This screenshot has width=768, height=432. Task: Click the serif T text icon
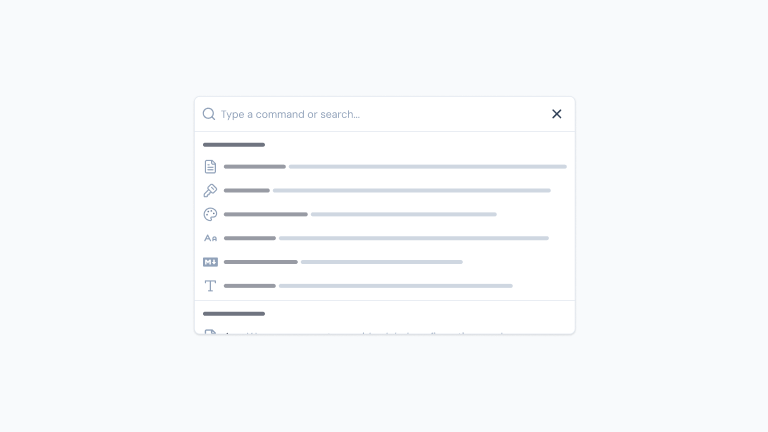pyautogui.click(x=210, y=286)
